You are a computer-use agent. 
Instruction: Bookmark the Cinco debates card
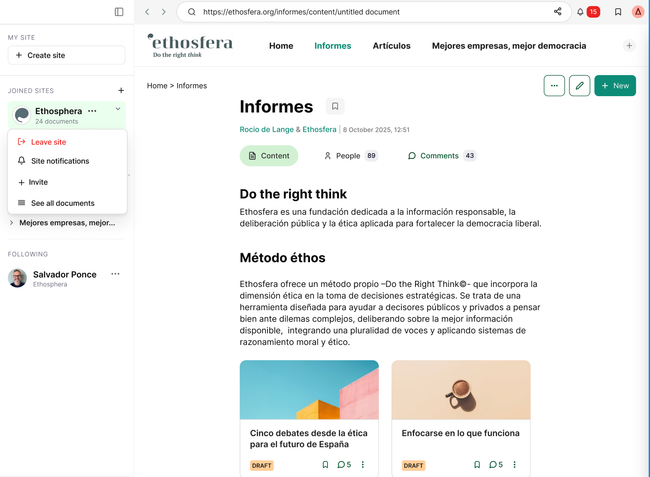325,465
